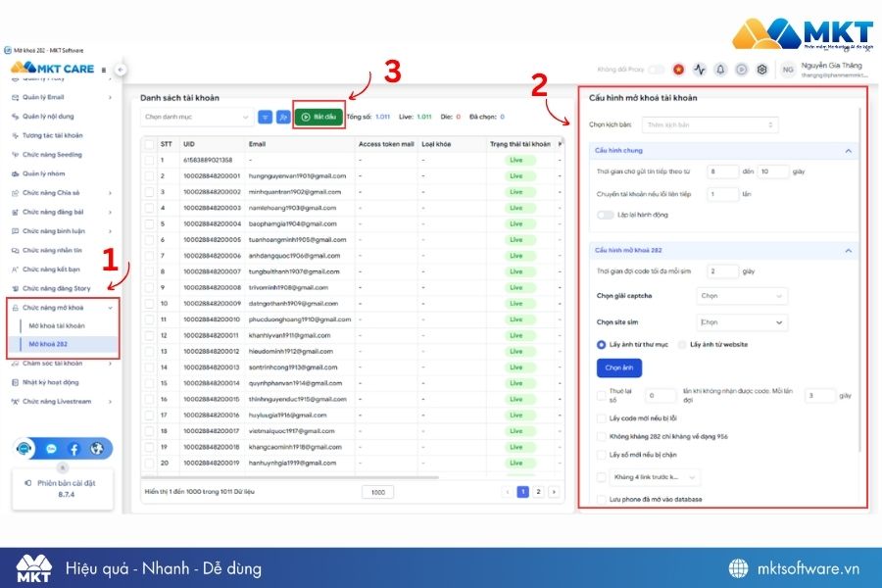
Task: Click the previous page arrow in pagination
Action: (x=508, y=492)
